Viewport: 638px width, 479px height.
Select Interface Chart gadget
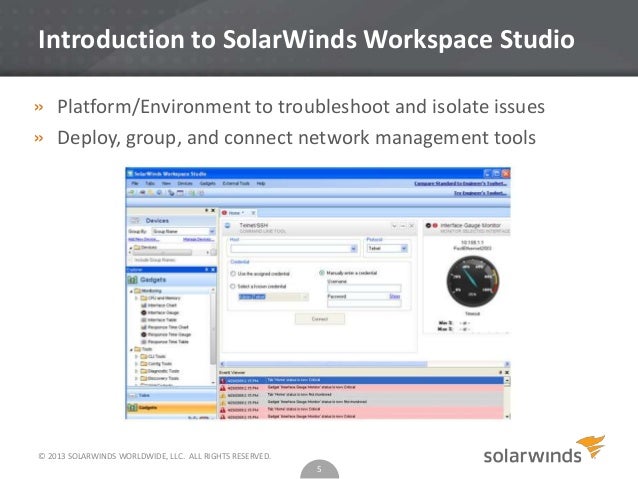pos(159,305)
